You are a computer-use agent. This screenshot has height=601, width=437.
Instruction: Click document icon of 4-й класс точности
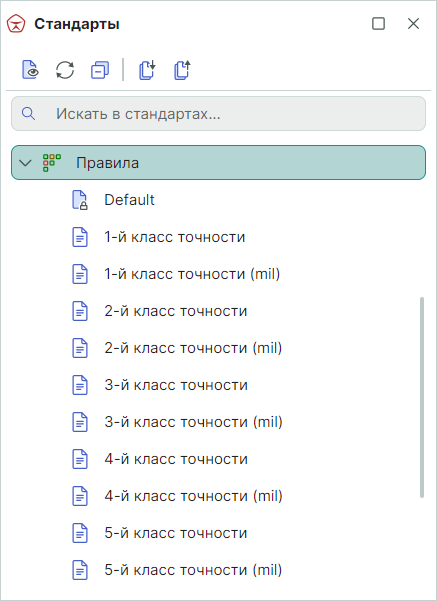tap(80, 459)
